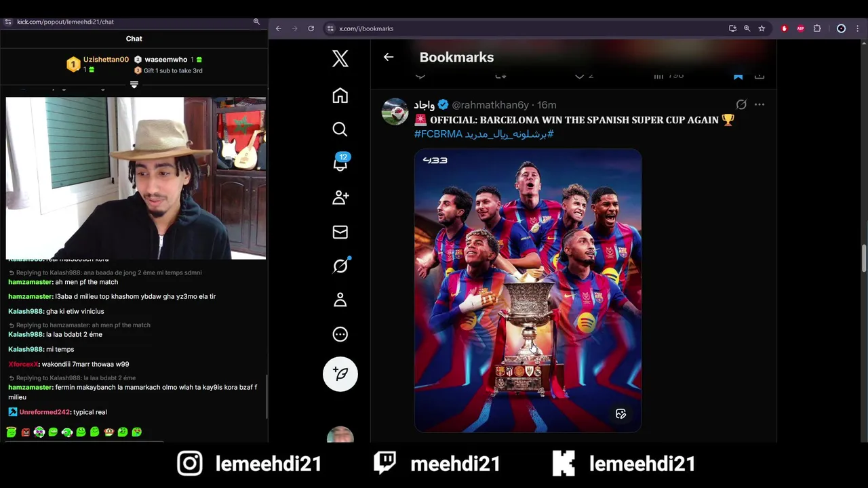Open the ABP Adblock Plus extension

(801, 28)
